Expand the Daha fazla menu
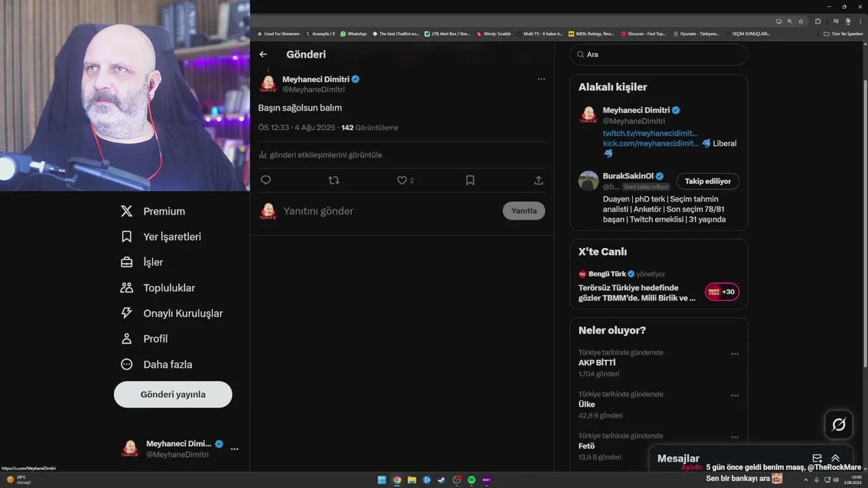Screen dimensions: 868x488 [x=156, y=365]
